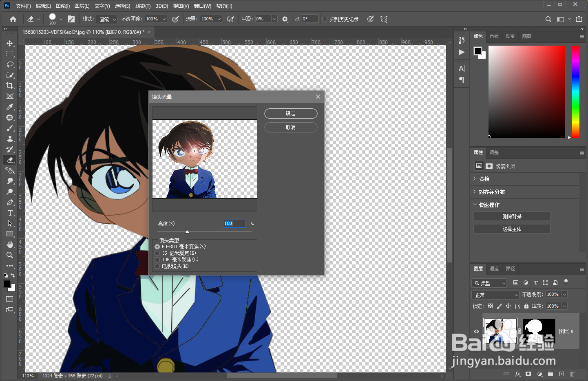
Task: Confirm the Lens Flare dialog
Action: [291, 114]
